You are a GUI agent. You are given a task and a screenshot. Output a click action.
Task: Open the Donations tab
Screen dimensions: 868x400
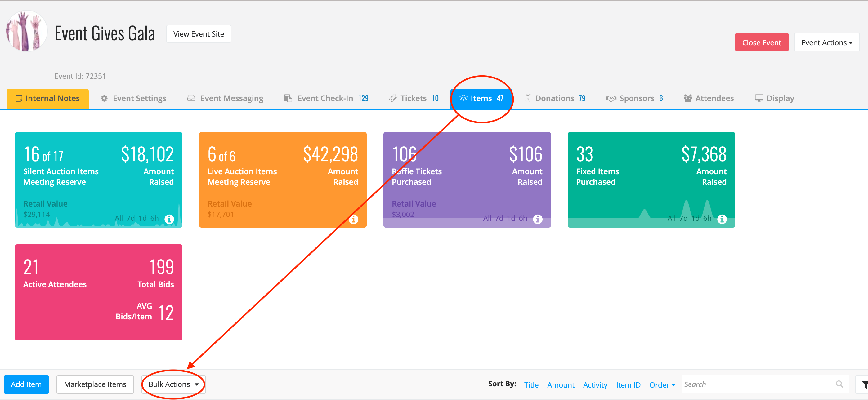point(555,98)
